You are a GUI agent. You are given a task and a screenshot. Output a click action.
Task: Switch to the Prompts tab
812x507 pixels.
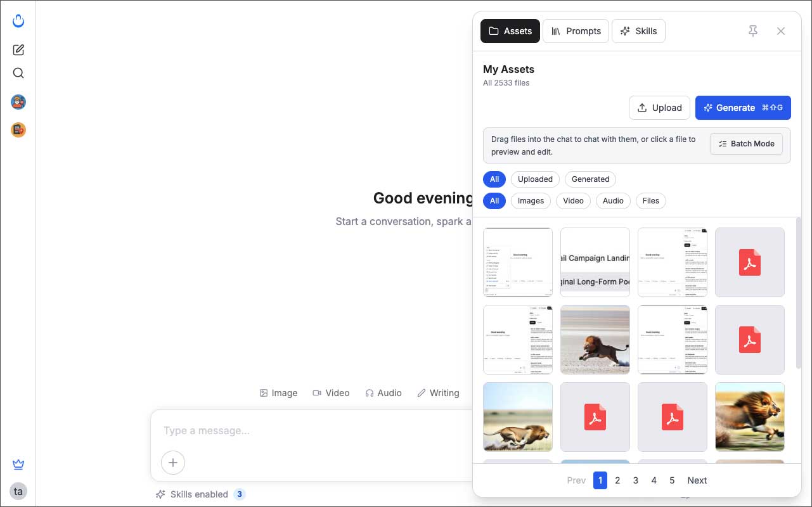point(576,31)
